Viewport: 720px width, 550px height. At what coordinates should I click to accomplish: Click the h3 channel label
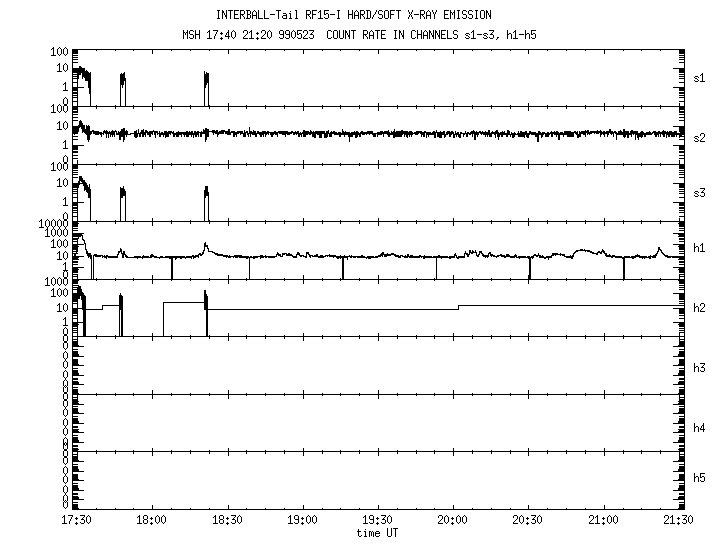pos(700,368)
